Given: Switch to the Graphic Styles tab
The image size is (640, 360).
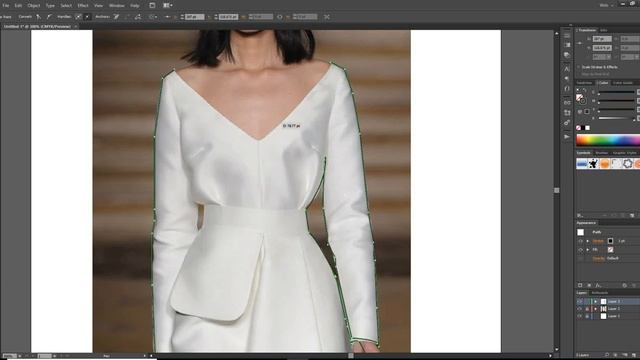Looking at the screenshot, I should point(624,153).
